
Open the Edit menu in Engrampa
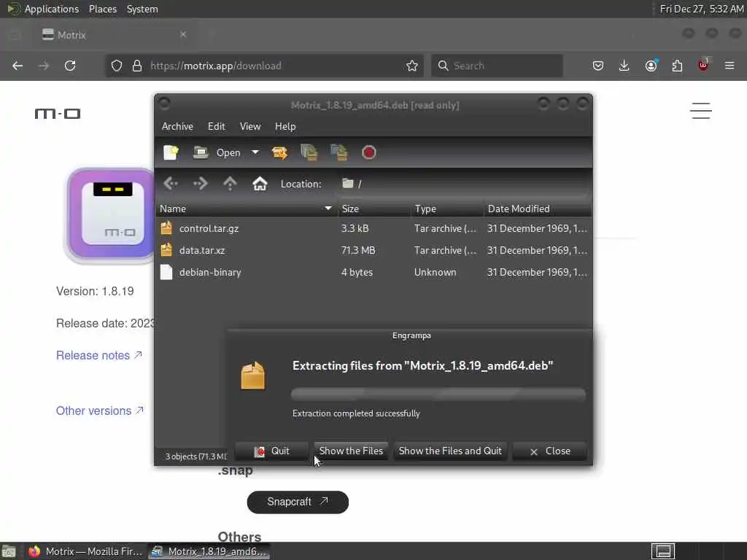click(x=216, y=126)
